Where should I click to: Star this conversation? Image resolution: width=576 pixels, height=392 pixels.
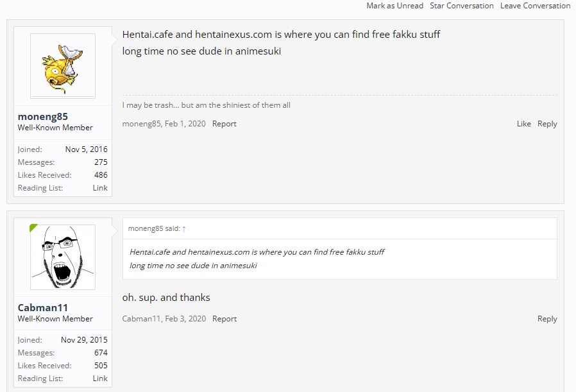462,6
